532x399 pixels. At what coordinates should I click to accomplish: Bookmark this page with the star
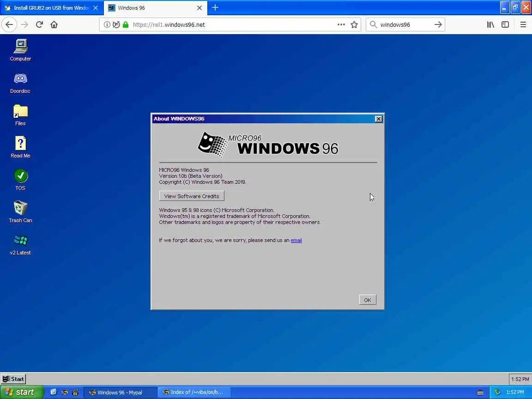(354, 24)
